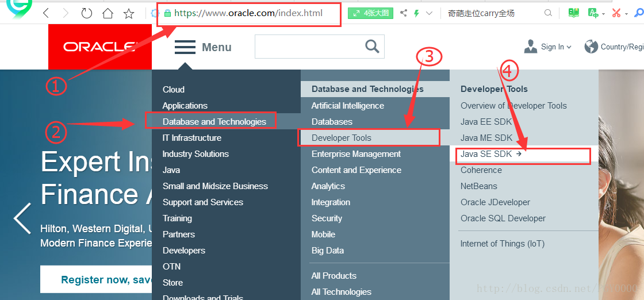
Task: Select Artificial Intelligence submenu item
Action: 347,106
